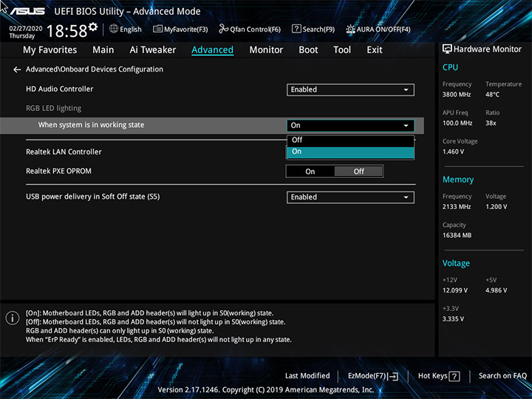
Task: Choose Off in the RGB dropdown list
Action: coord(350,140)
